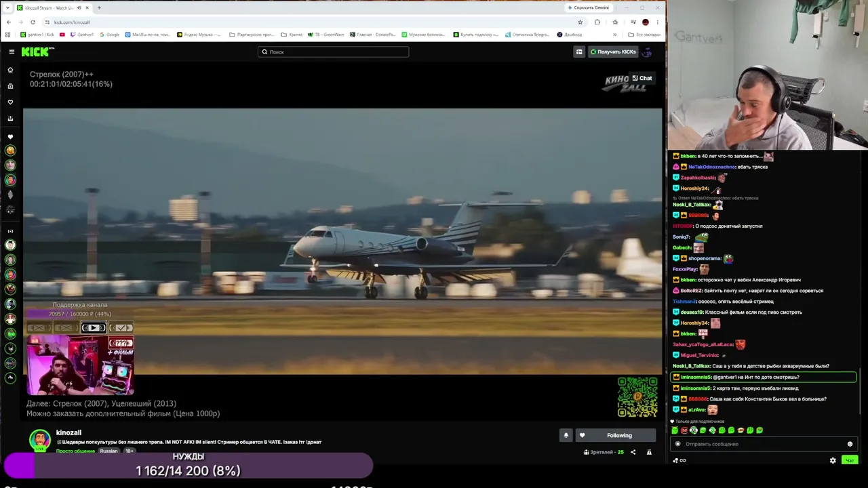Open the Kick sidebar hamburger menu
The height and width of the screenshot is (488, 868).
[x=12, y=52]
